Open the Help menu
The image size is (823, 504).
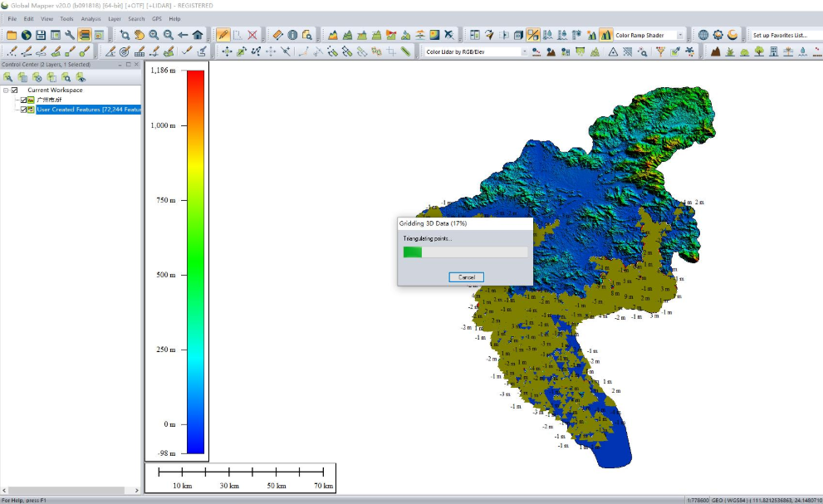174,19
